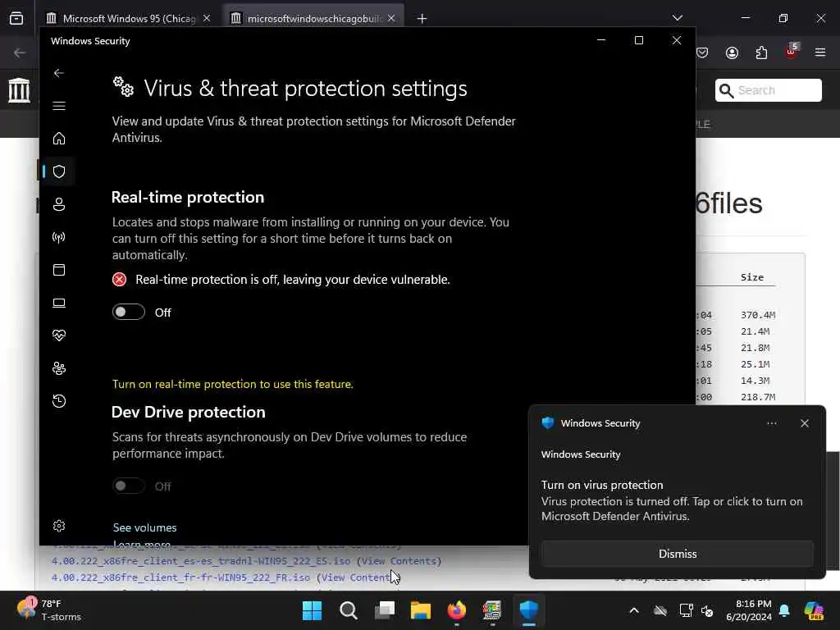
Task: Open Firefox account icon
Action: pyautogui.click(x=732, y=52)
